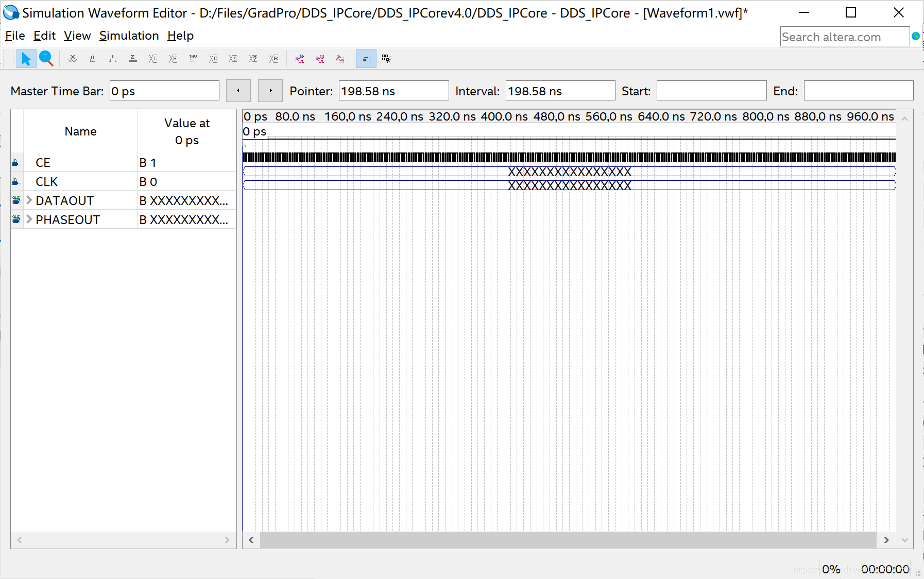The image size is (924, 579).
Task: Activate the Zoom tool
Action: [x=46, y=59]
